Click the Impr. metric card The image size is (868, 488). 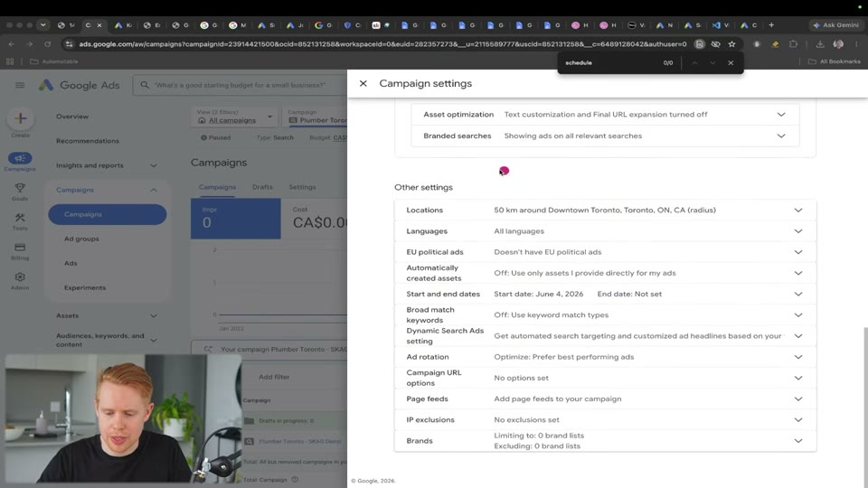point(236,219)
